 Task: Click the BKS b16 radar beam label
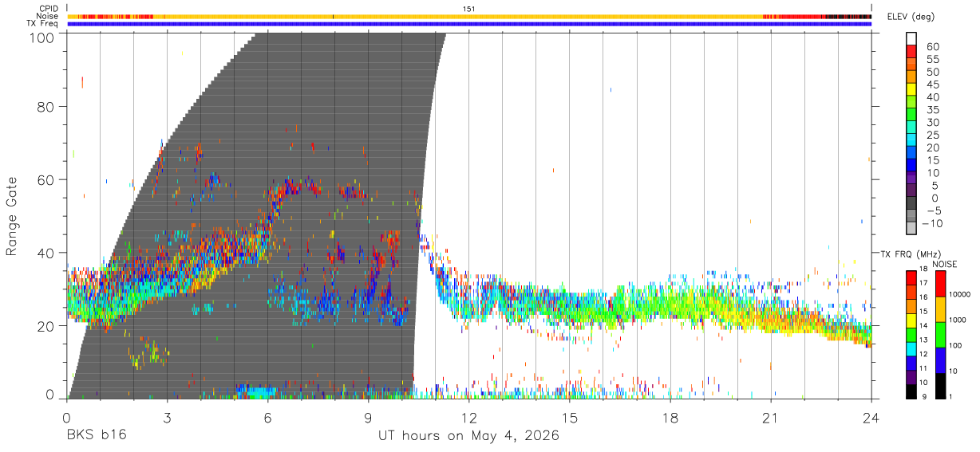[x=97, y=436]
